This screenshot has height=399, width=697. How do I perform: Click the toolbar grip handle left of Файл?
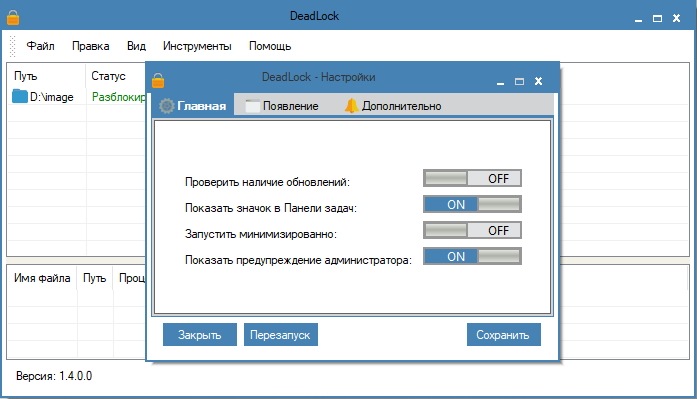point(12,46)
